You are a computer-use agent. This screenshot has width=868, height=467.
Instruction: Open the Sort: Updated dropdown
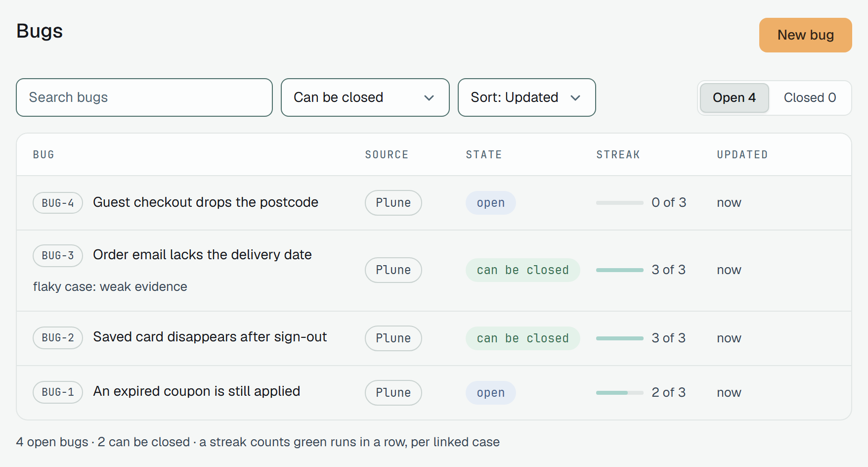click(527, 97)
